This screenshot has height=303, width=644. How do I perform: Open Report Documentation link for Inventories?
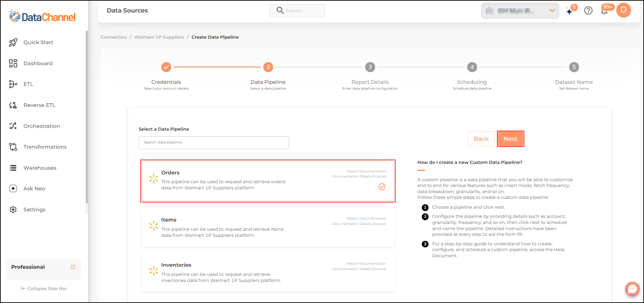click(366, 264)
